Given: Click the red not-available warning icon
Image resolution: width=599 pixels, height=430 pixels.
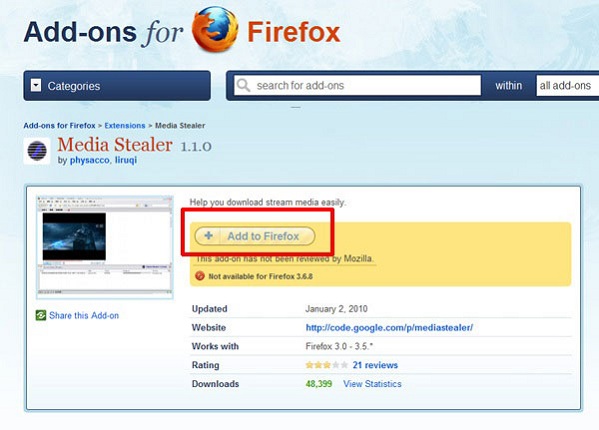Looking at the screenshot, I should [x=200, y=276].
